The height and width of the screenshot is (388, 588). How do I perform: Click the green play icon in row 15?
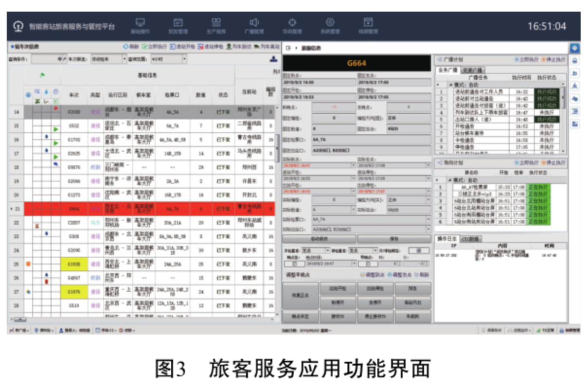(x=55, y=129)
